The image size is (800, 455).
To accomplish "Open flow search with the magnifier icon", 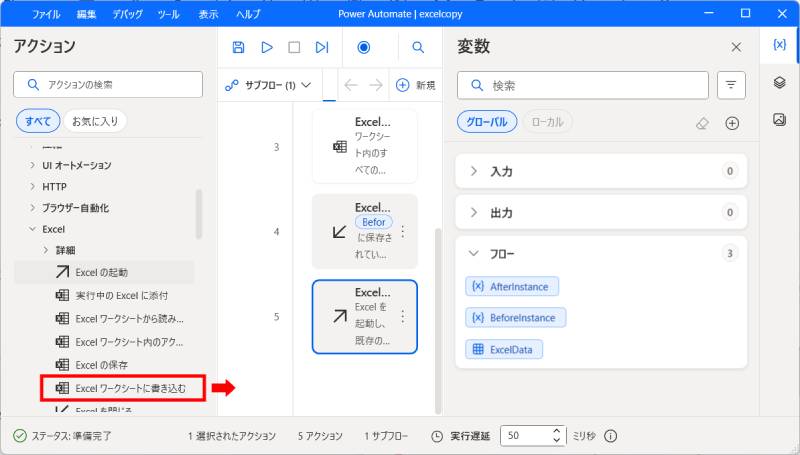I will (x=418, y=47).
